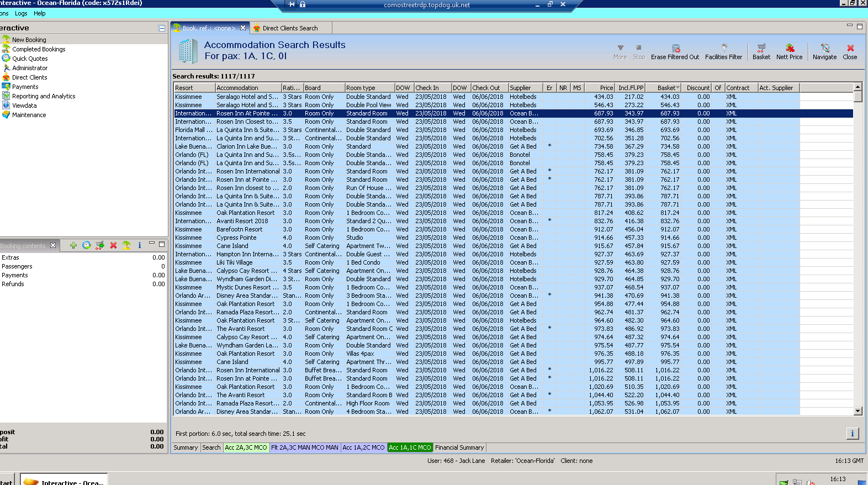Add item with green plus in Booking contents
This screenshot has width=868, height=485.
[73, 245]
